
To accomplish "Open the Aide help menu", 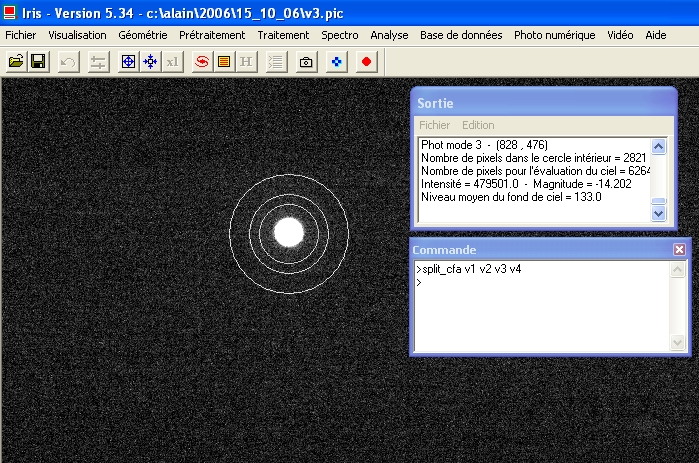I will tap(656, 35).
